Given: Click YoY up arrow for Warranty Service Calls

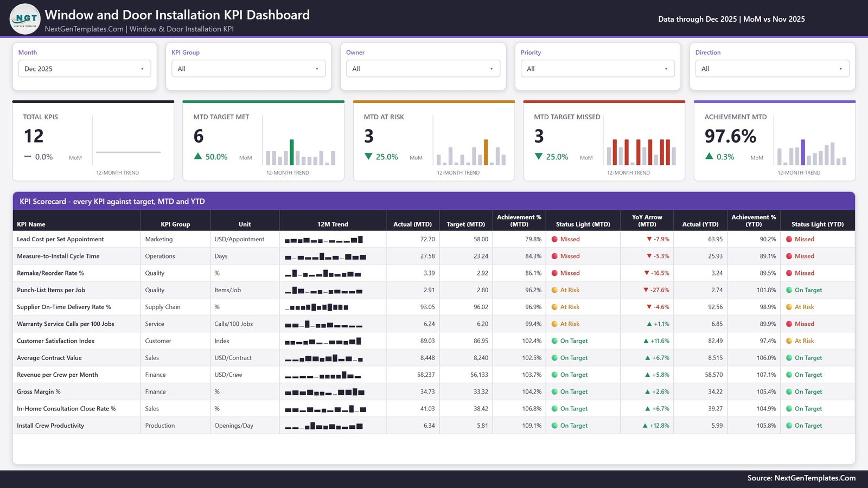Looking at the screenshot, I should [x=649, y=324].
